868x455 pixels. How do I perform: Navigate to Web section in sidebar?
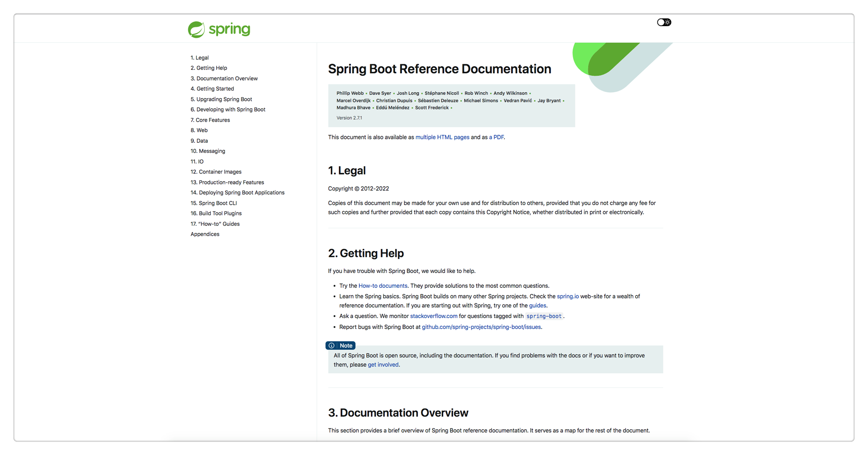coord(199,130)
